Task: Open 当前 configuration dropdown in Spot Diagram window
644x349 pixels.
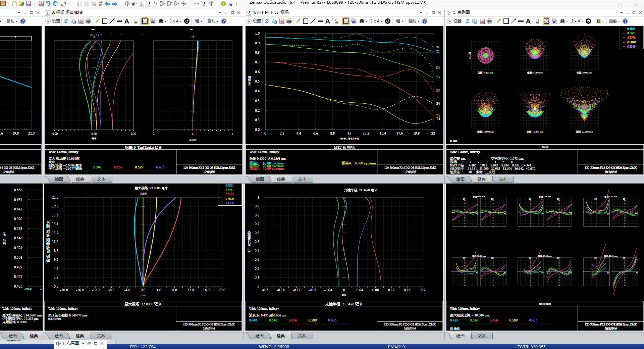Action: tap(614, 21)
